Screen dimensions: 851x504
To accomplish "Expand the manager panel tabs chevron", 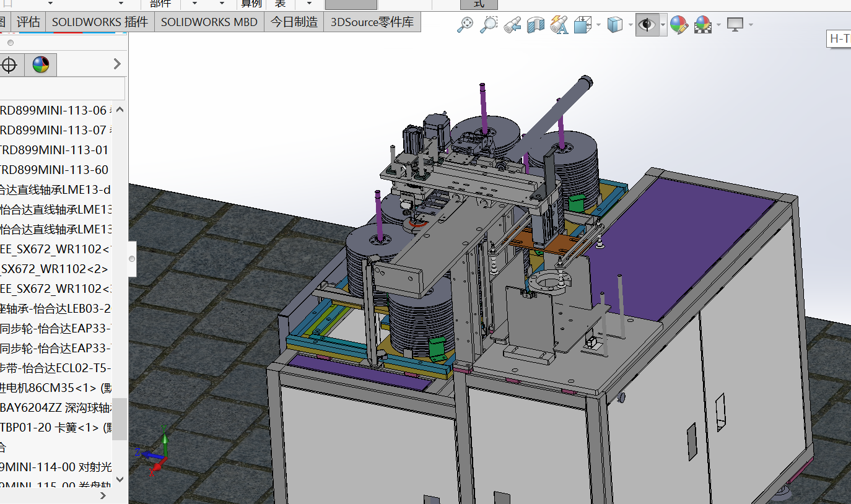I will (117, 64).
